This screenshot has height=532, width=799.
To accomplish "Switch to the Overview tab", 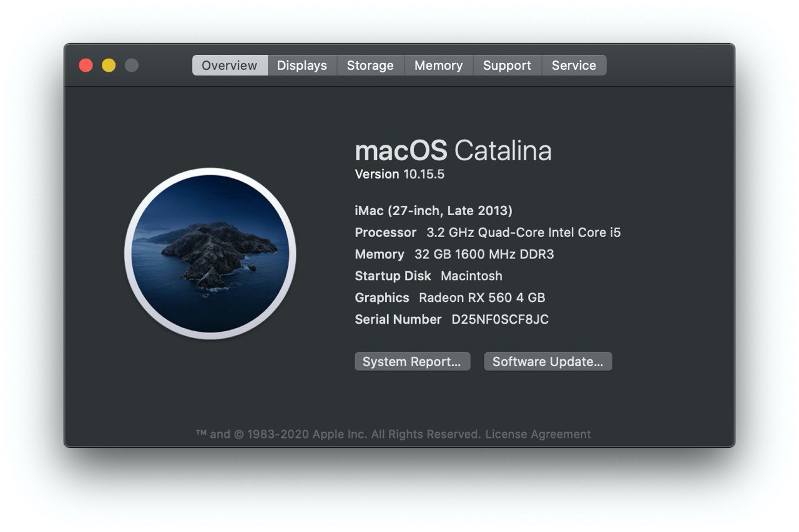I will point(230,65).
